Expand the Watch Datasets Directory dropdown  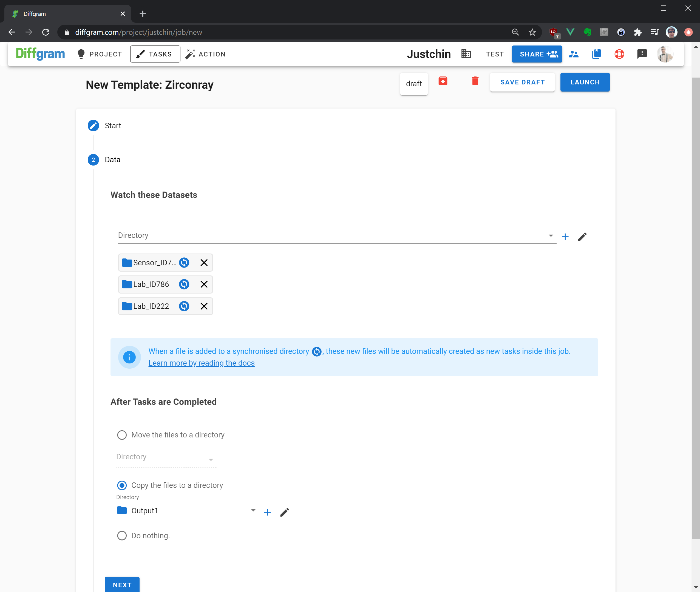pyautogui.click(x=551, y=236)
